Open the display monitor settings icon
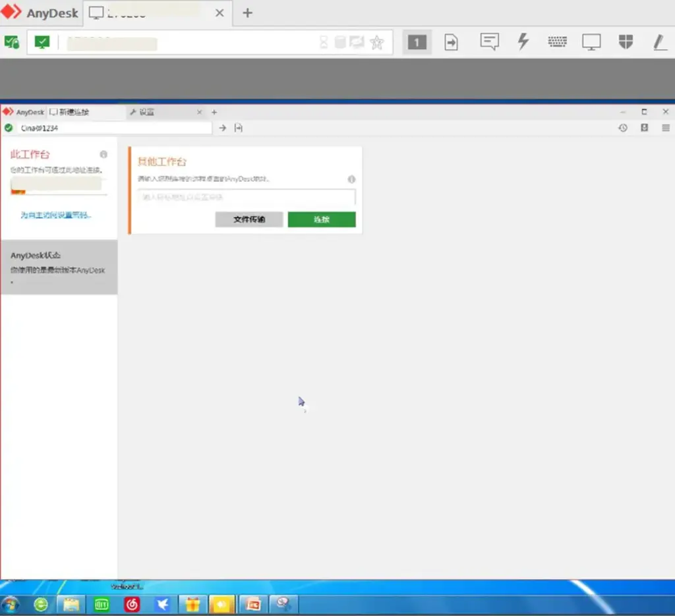The height and width of the screenshot is (616, 675). (x=591, y=42)
